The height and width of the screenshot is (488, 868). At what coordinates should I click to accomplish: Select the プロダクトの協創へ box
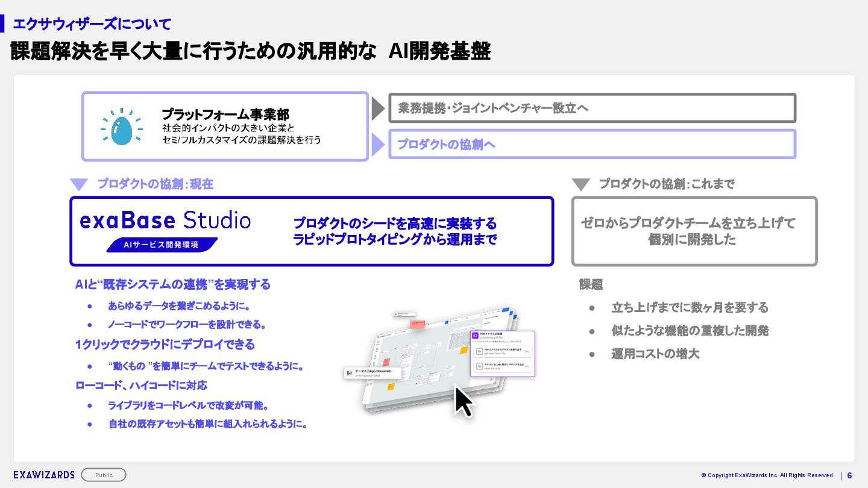(x=593, y=144)
